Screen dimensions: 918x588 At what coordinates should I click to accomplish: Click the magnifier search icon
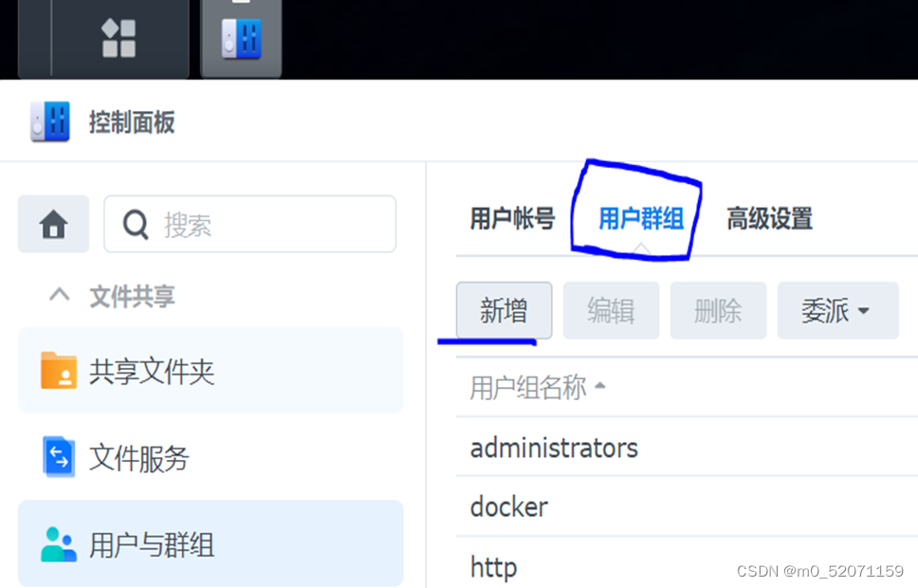(x=136, y=225)
